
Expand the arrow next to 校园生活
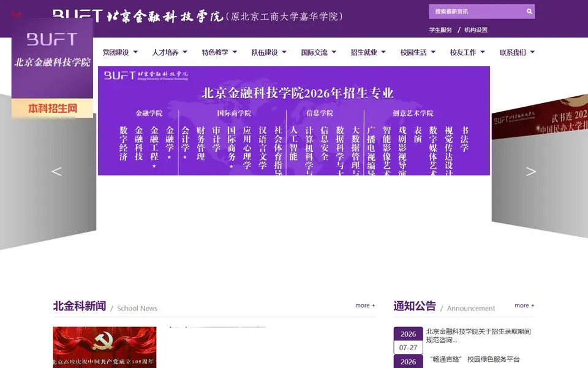point(433,52)
